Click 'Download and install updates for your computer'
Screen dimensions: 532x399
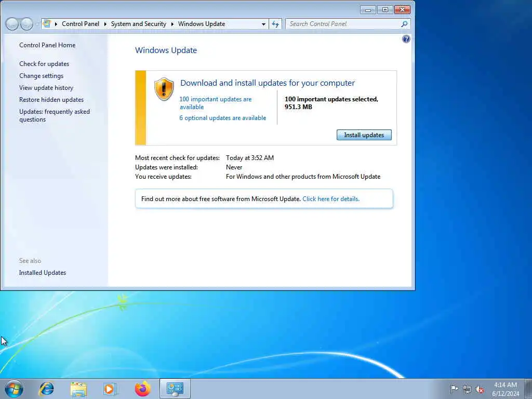coord(268,83)
